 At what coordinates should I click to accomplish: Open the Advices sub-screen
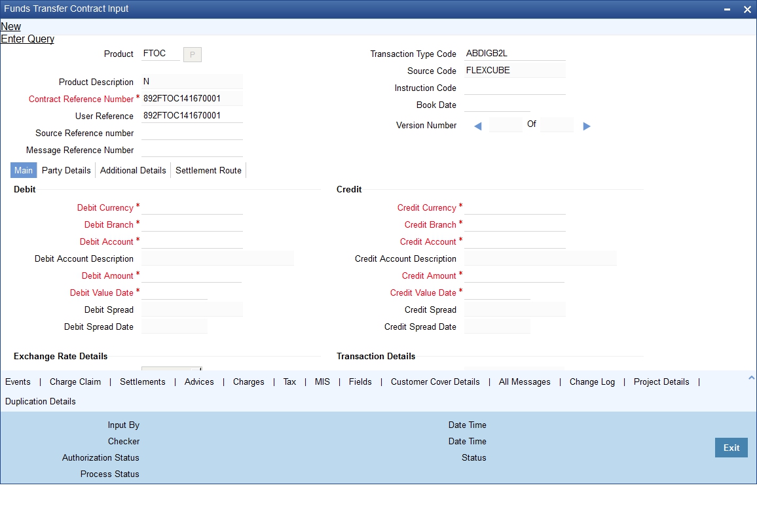pyautogui.click(x=199, y=382)
